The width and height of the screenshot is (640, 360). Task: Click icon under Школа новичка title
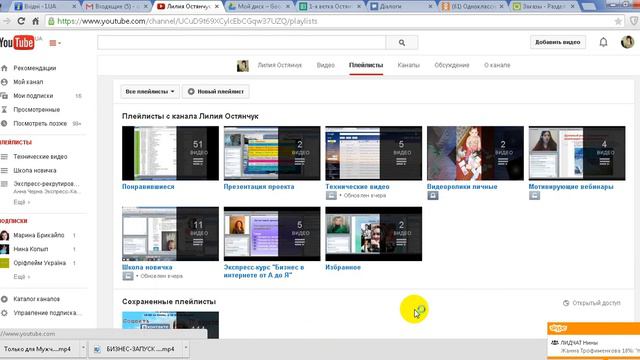pyautogui.click(x=128, y=276)
